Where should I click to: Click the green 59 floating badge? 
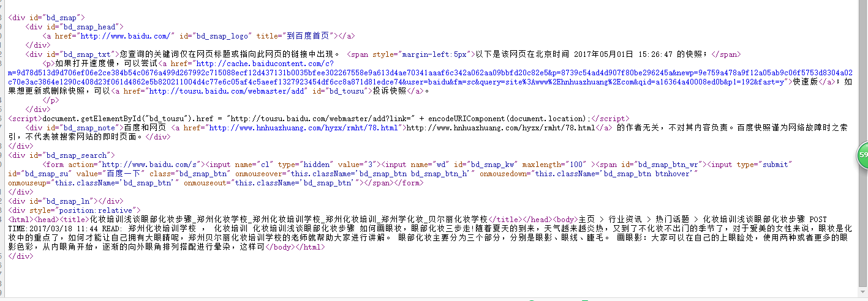pos(862,156)
